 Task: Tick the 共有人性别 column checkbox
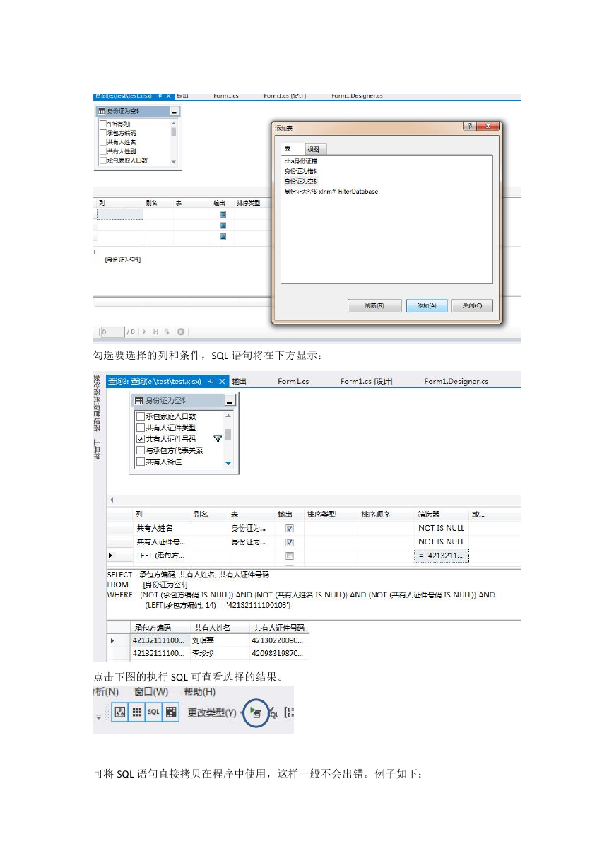102,151
